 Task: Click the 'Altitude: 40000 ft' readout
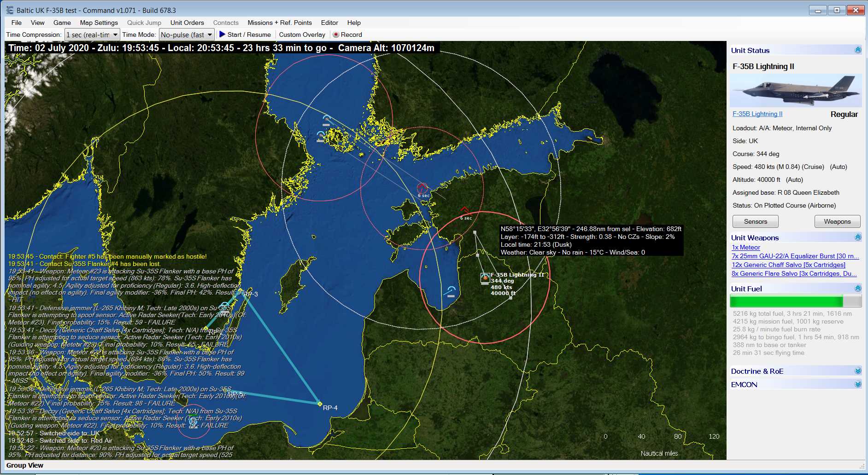pyautogui.click(x=768, y=180)
